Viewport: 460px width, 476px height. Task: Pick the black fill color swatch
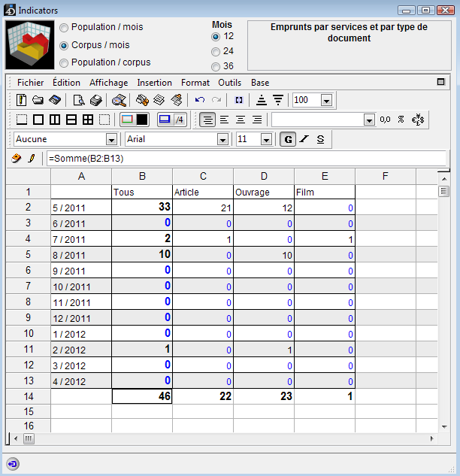pos(142,120)
